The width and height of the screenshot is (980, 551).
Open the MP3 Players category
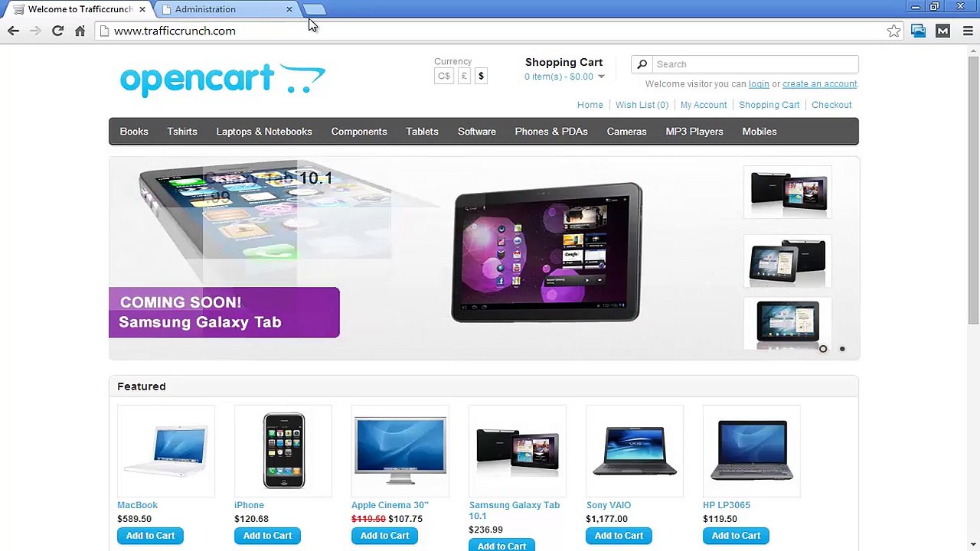(694, 132)
